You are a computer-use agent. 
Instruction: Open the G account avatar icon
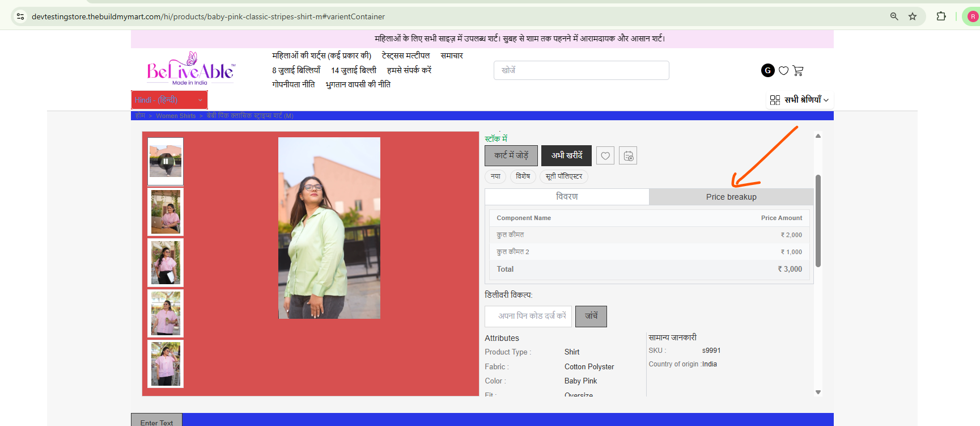pyautogui.click(x=767, y=70)
